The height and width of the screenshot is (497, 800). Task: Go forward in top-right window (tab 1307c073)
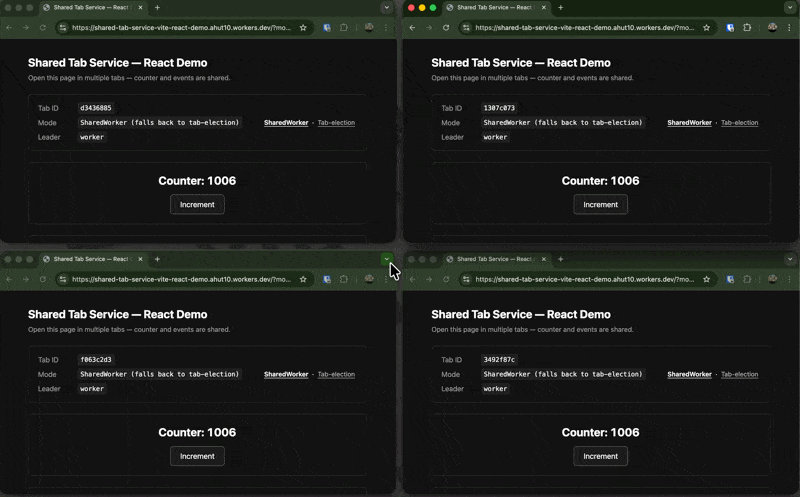pyautogui.click(x=429, y=28)
